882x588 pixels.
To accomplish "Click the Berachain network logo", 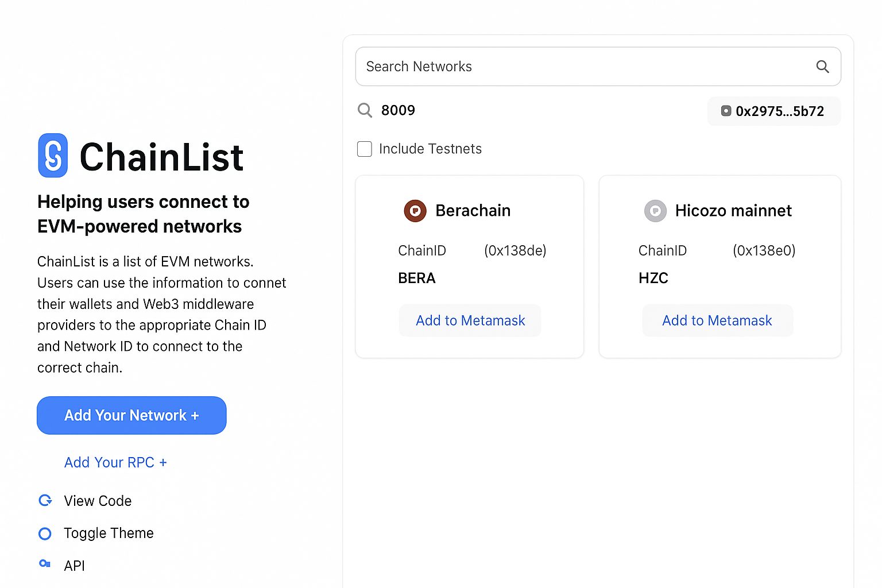I will pyautogui.click(x=415, y=211).
